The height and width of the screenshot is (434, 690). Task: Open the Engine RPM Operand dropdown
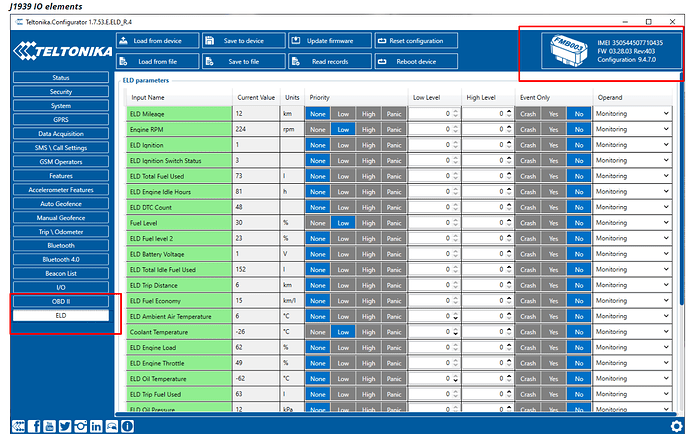[x=632, y=129]
